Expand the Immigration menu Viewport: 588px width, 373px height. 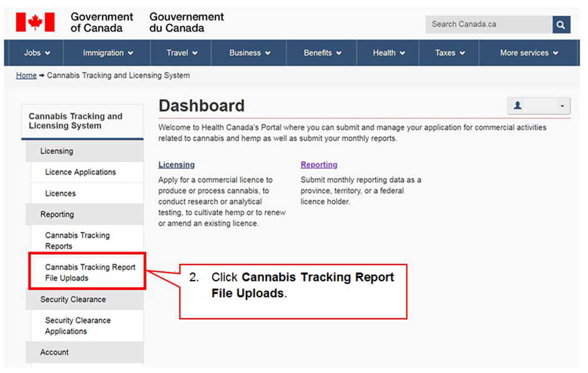pos(108,53)
